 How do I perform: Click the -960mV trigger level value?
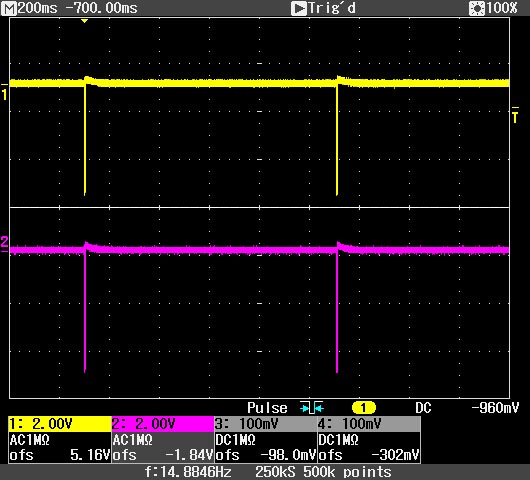(495, 408)
